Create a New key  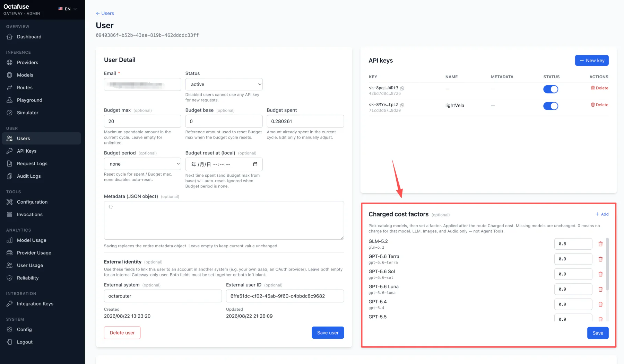pyautogui.click(x=592, y=60)
